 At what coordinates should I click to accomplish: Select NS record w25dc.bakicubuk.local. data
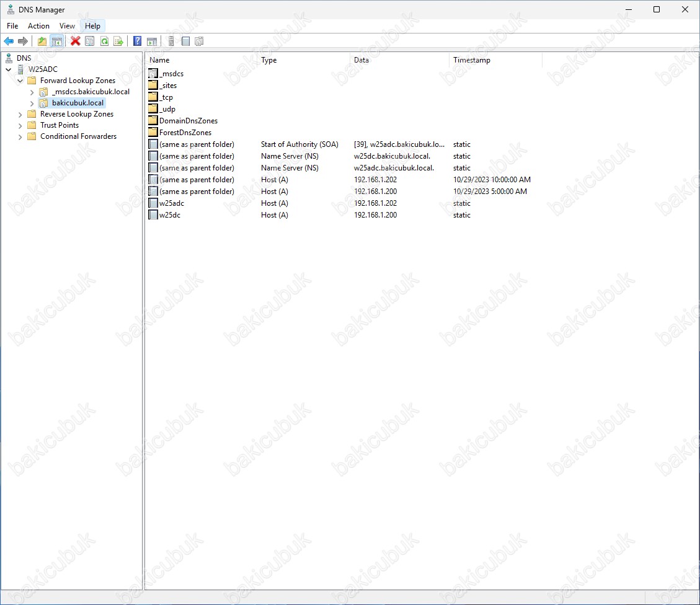click(x=392, y=156)
